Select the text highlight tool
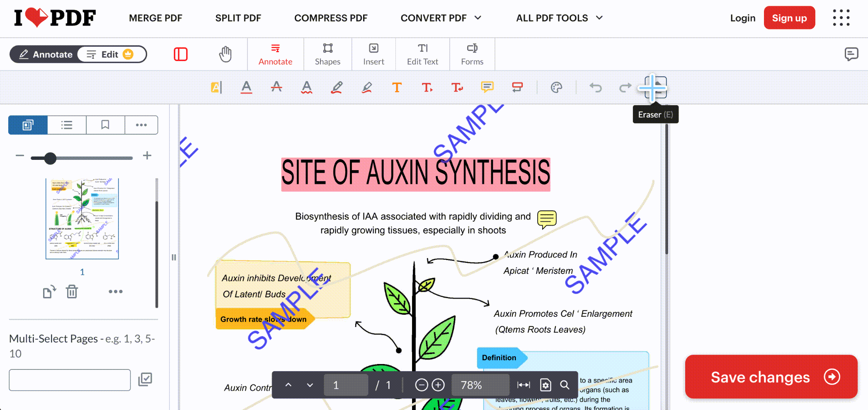This screenshot has width=868, height=410. point(216,87)
